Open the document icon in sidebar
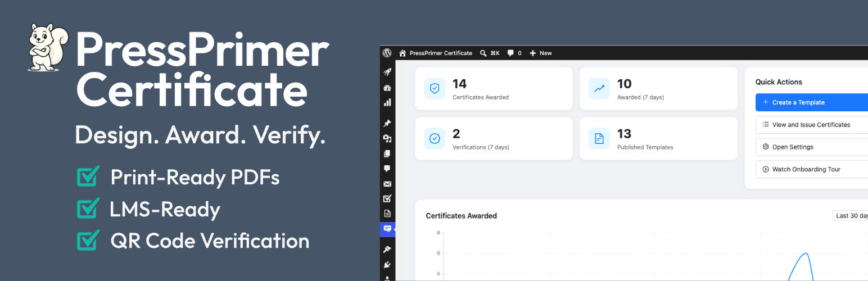 [387, 214]
